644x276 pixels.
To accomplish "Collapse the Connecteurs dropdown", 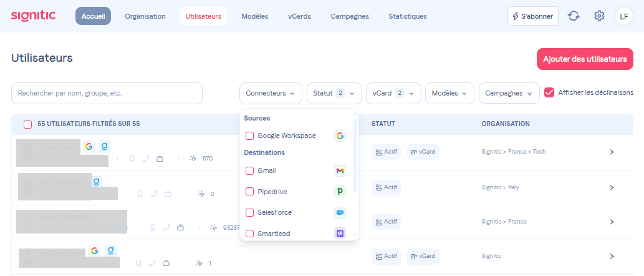I will [x=271, y=94].
